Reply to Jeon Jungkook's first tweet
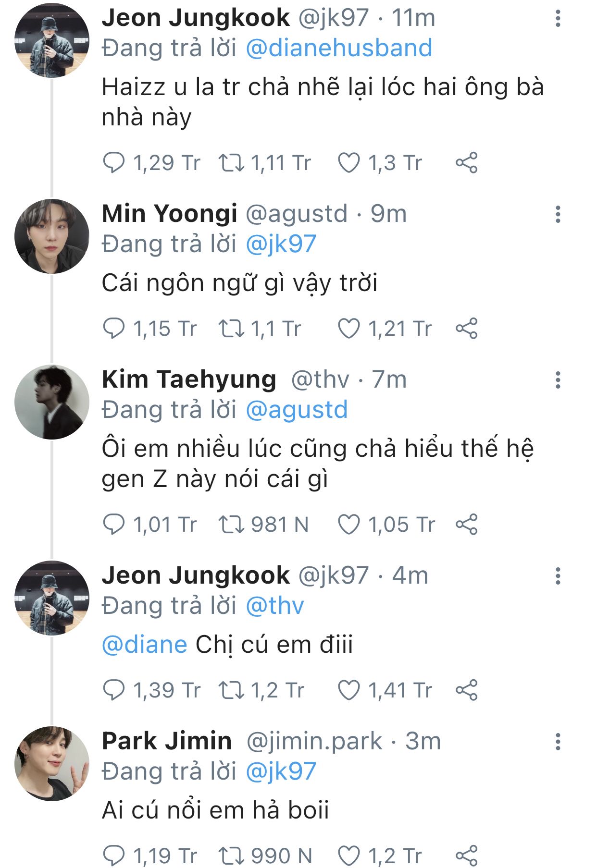This screenshot has width=597, height=868. [114, 163]
